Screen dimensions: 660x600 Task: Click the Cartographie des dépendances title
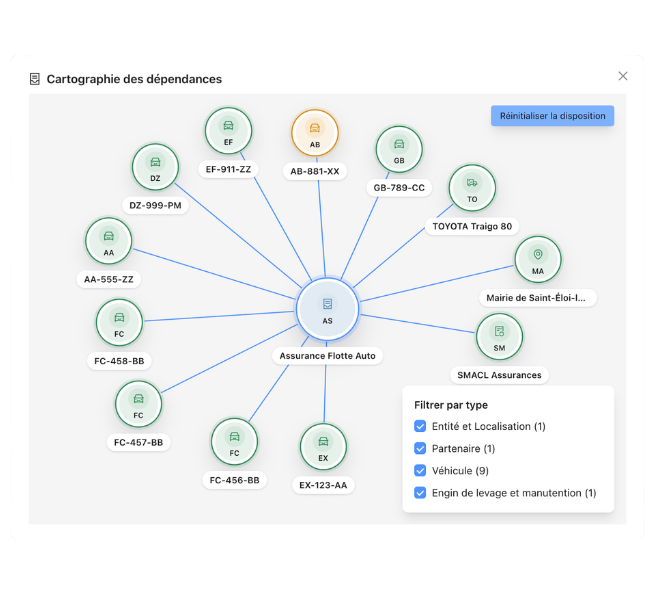point(134,79)
